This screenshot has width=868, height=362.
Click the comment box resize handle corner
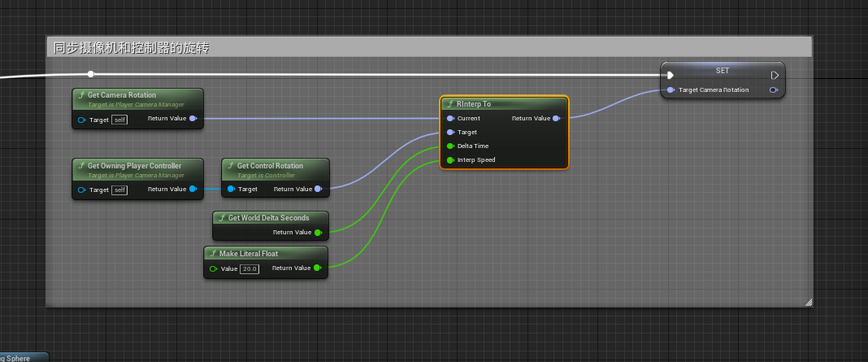coord(808,302)
